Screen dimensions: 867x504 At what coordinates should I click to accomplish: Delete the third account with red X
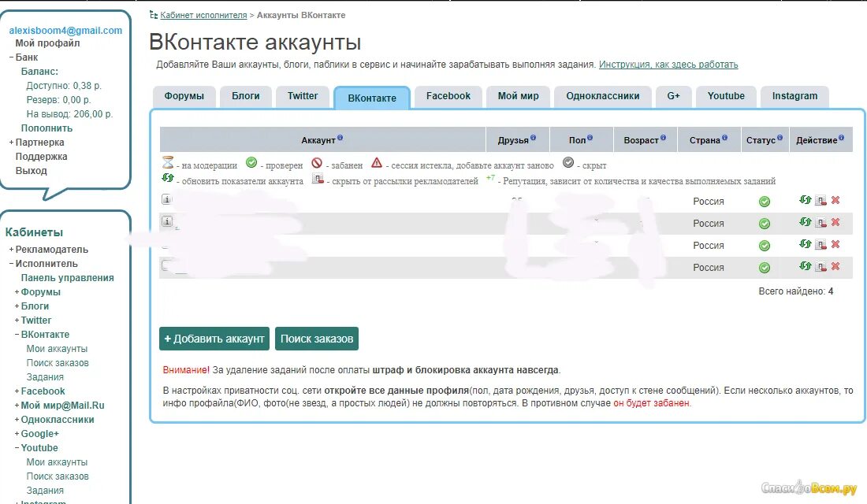[x=835, y=244]
